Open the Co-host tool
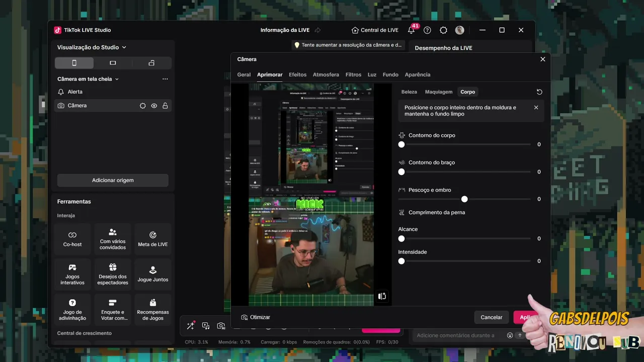Image resolution: width=644 pixels, height=362 pixels. (x=72, y=239)
